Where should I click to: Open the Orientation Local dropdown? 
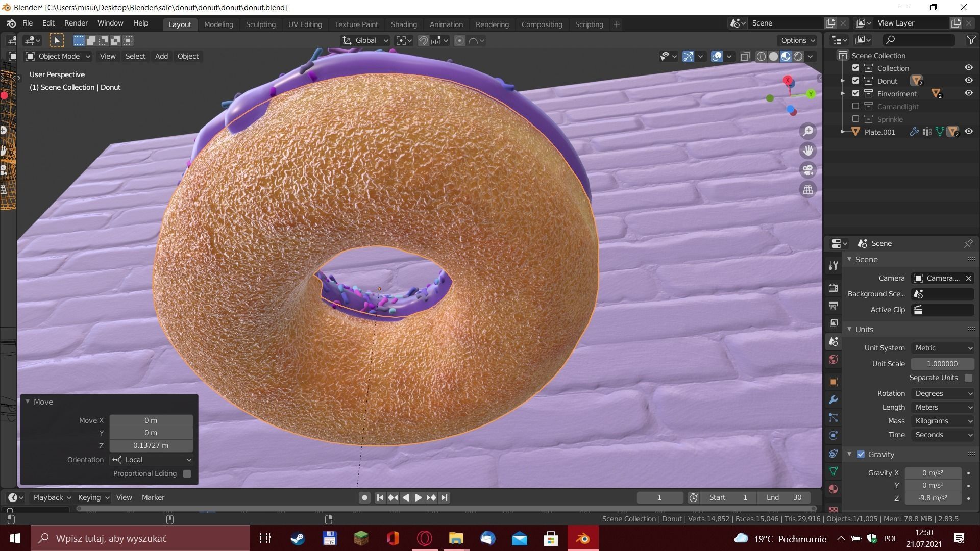[x=152, y=460]
